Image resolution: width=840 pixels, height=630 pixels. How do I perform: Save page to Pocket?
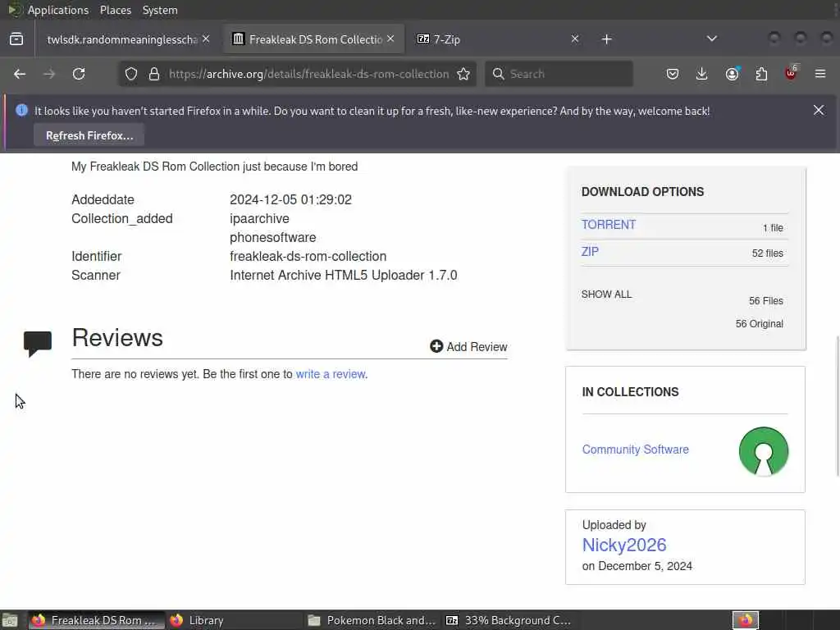673,74
